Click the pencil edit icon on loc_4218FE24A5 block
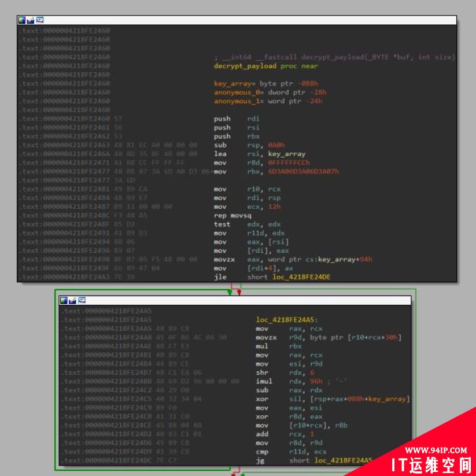Screen dimensions: 476x476 72,300
